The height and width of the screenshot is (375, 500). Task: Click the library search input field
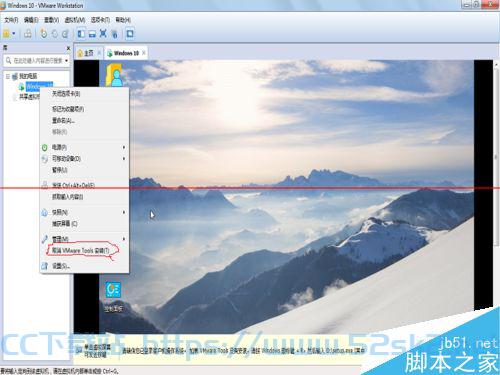(x=38, y=61)
